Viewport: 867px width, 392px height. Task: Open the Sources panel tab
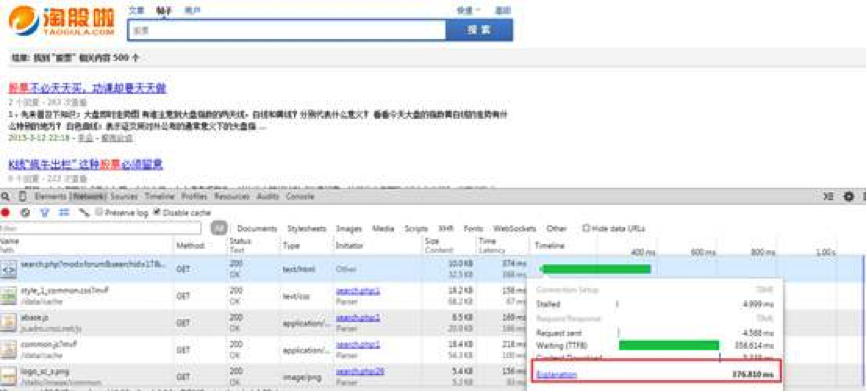pos(124,197)
